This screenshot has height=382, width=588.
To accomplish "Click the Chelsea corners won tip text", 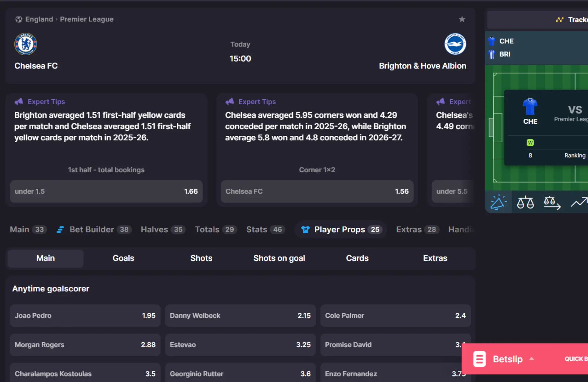I will 315,126.
